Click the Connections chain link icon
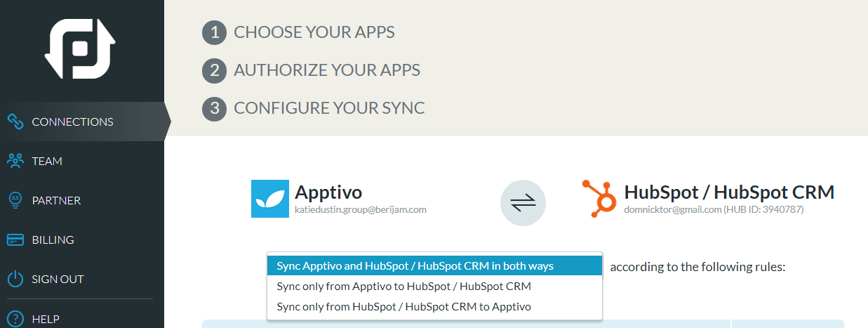The image size is (868, 328). point(15,122)
